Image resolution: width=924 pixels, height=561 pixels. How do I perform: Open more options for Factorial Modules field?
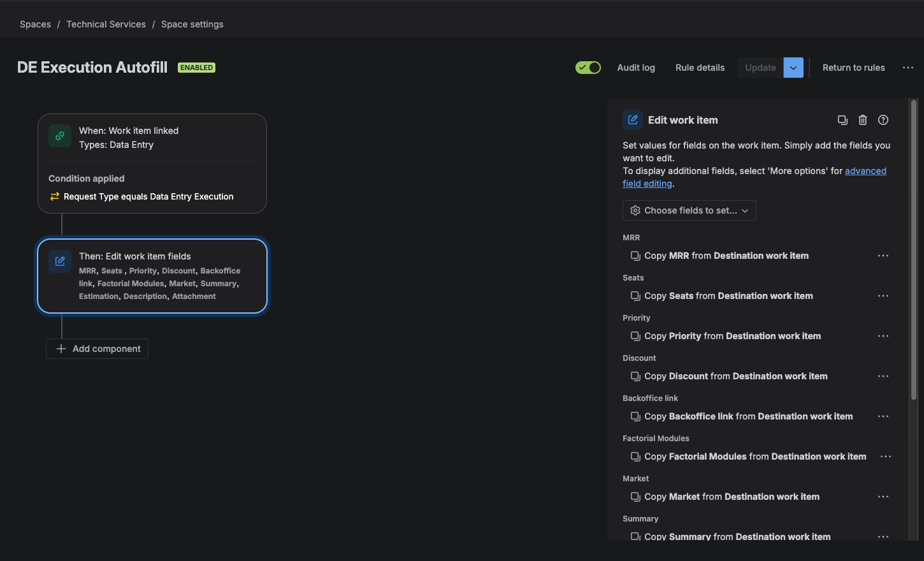pyautogui.click(x=886, y=456)
